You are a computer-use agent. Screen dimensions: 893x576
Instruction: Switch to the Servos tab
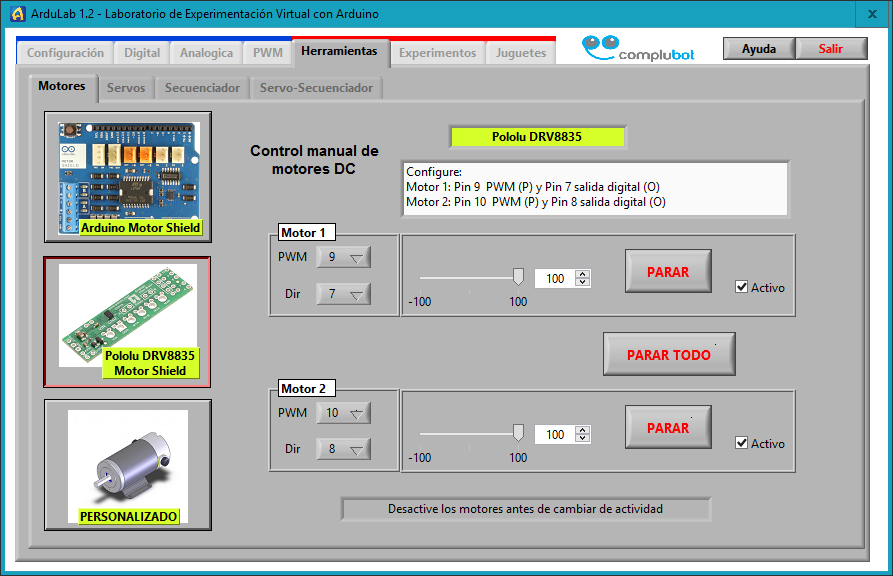point(126,88)
